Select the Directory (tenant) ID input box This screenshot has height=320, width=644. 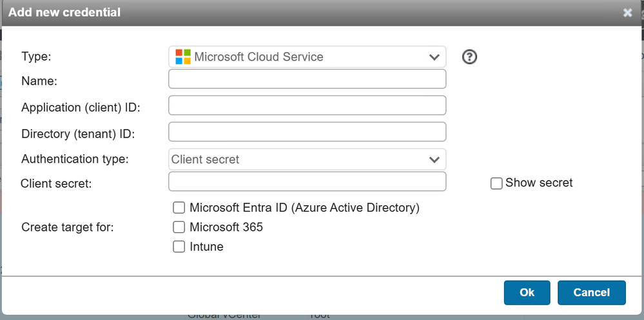coord(307,132)
